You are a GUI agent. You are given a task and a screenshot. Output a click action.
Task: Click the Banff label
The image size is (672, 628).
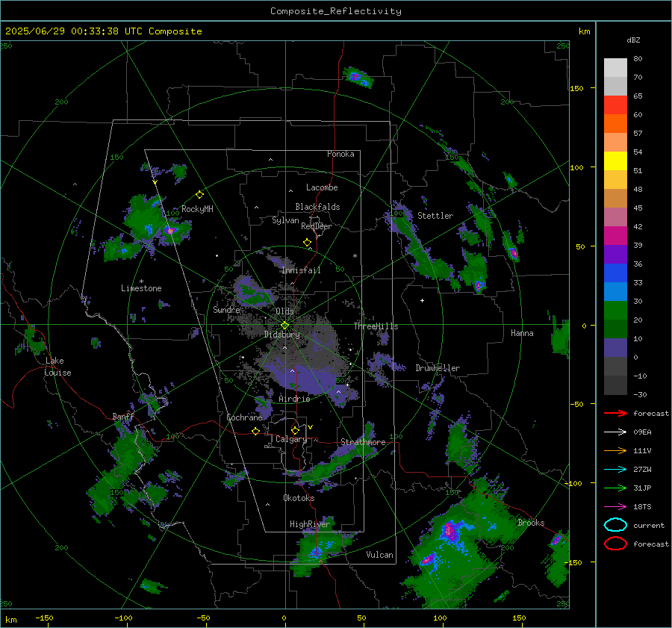[x=123, y=417]
